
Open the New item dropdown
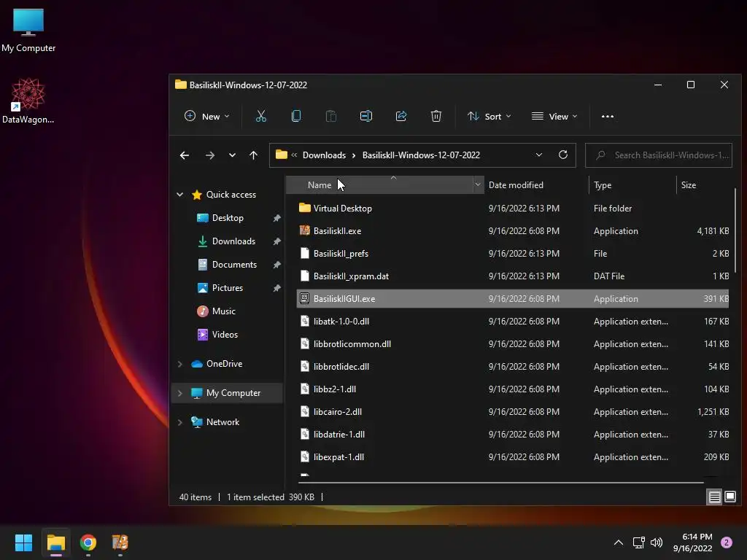point(206,116)
